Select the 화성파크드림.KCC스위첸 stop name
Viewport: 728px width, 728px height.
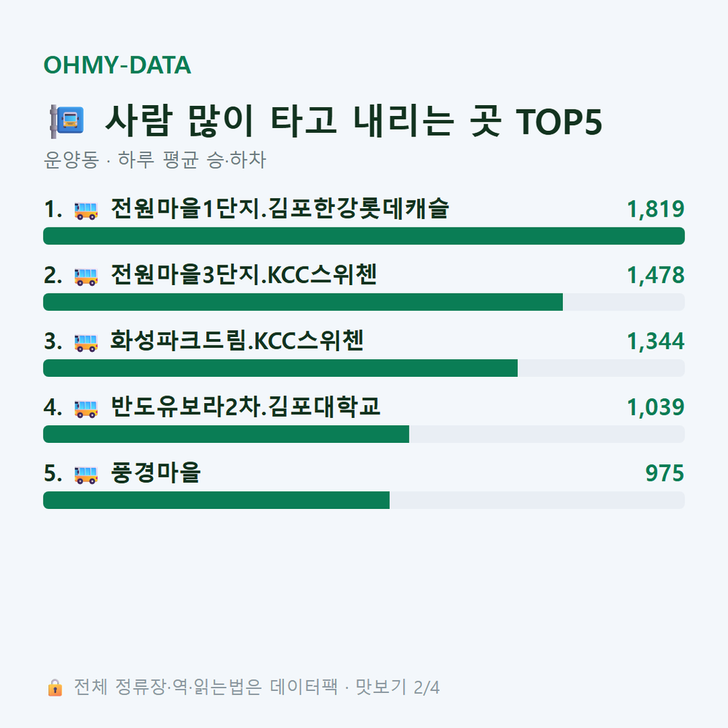pos(237,341)
